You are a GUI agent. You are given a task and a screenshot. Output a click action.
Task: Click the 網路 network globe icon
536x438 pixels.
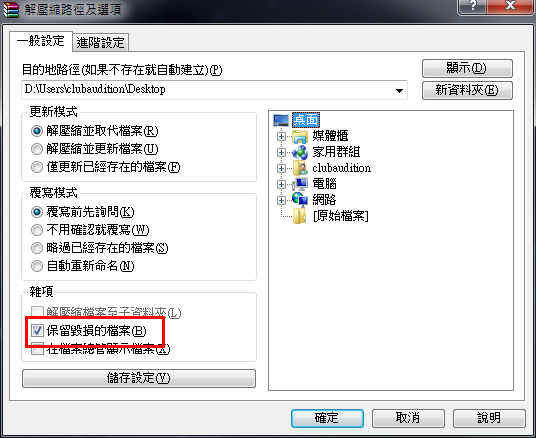pyautogui.click(x=300, y=200)
